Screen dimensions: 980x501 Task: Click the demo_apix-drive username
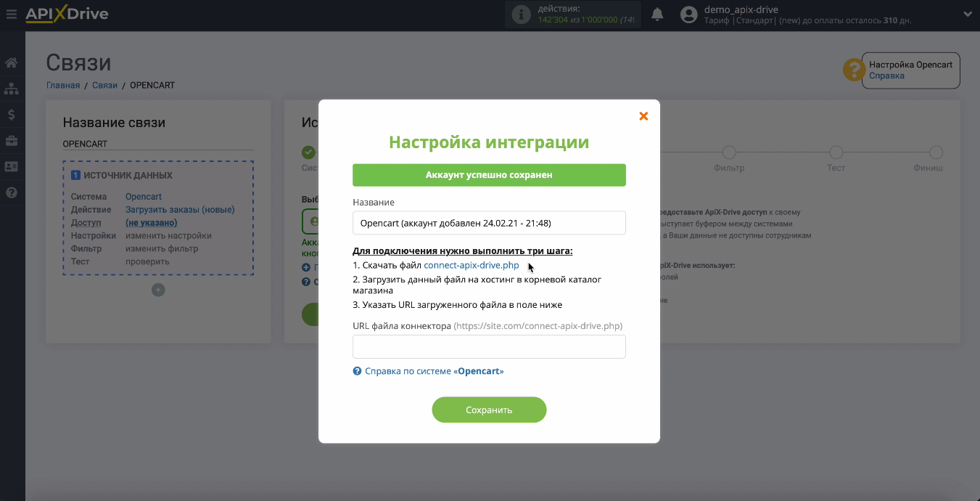pyautogui.click(x=741, y=9)
